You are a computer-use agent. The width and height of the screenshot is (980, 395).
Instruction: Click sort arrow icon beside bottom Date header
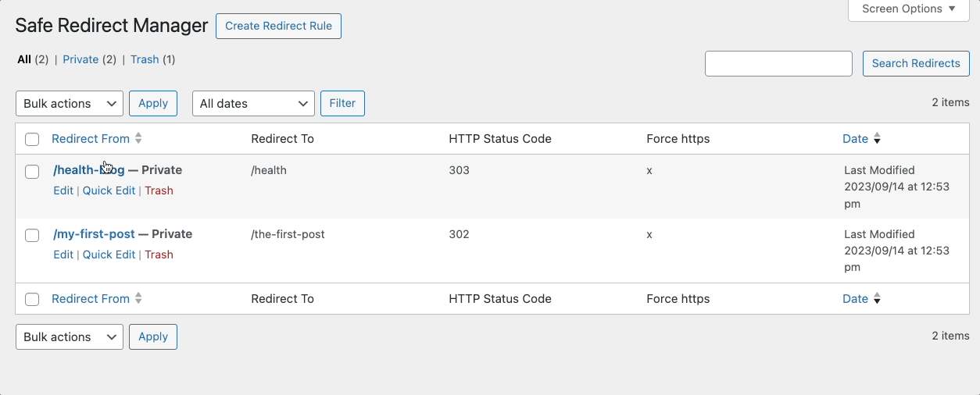(877, 299)
